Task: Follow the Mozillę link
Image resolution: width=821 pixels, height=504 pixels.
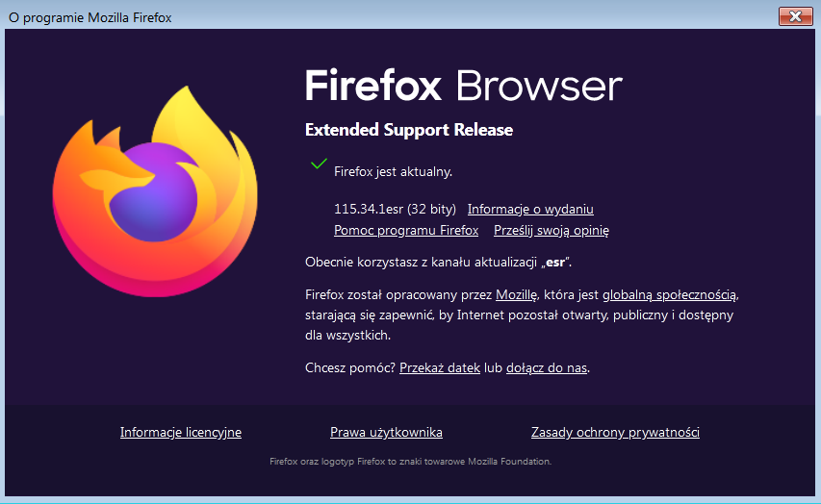Action: click(x=516, y=295)
